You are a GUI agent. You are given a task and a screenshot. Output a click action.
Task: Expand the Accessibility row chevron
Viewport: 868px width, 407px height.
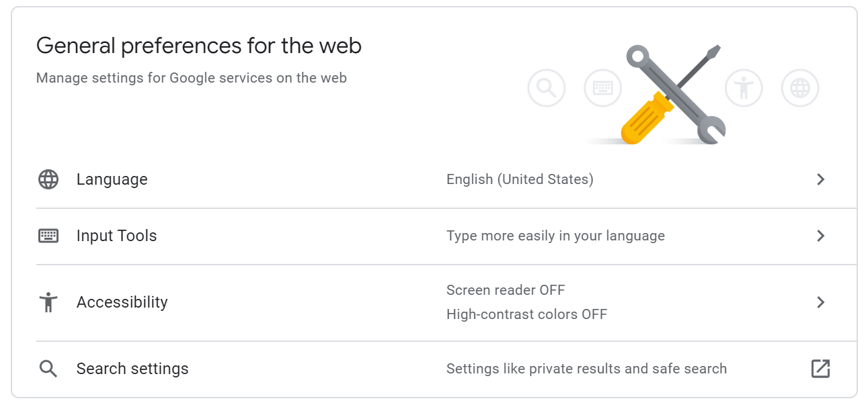coord(820,302)
